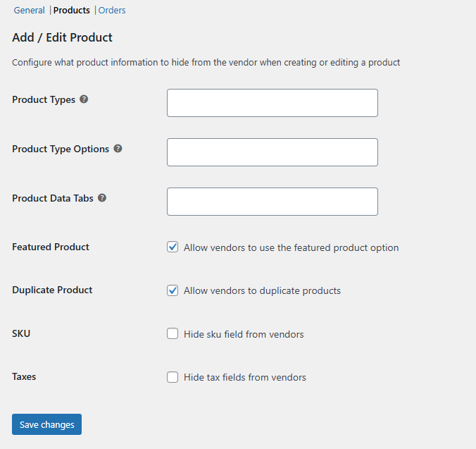
Task: Save changes to product settings
Action: (46, 424)
